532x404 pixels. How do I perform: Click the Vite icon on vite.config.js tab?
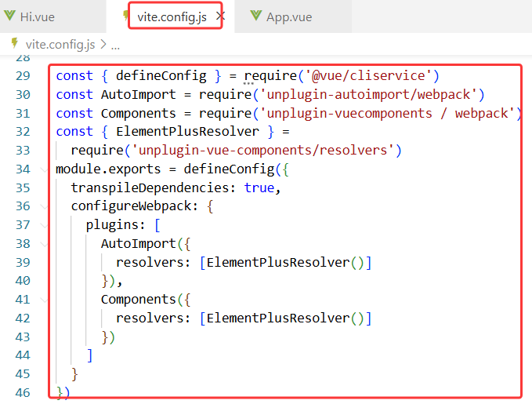[125, 15]
